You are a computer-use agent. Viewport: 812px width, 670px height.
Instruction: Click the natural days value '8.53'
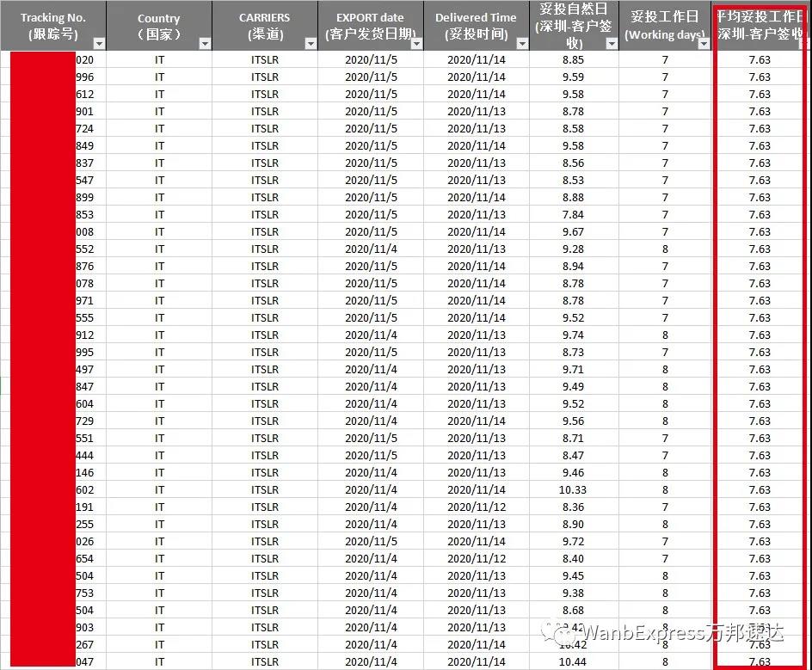tap(573, 180)
